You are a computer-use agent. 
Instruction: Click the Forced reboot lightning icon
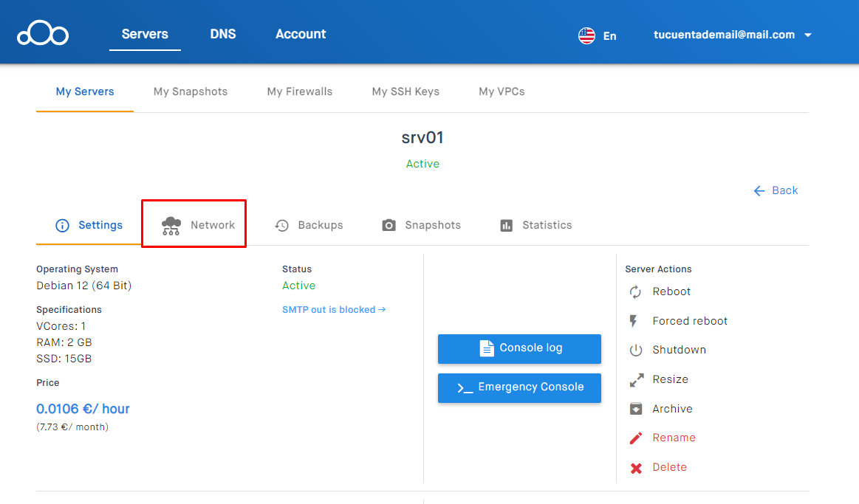pyautogui.click(x=634, y=321)
